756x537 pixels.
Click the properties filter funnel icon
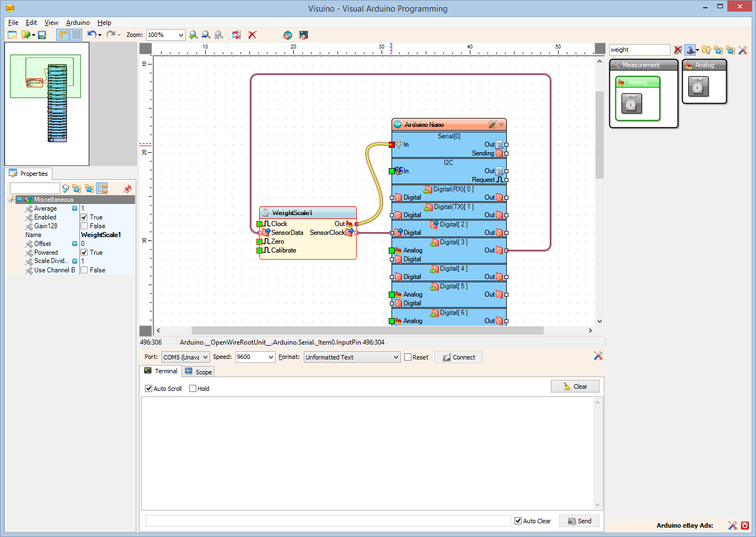coord(66,189)
